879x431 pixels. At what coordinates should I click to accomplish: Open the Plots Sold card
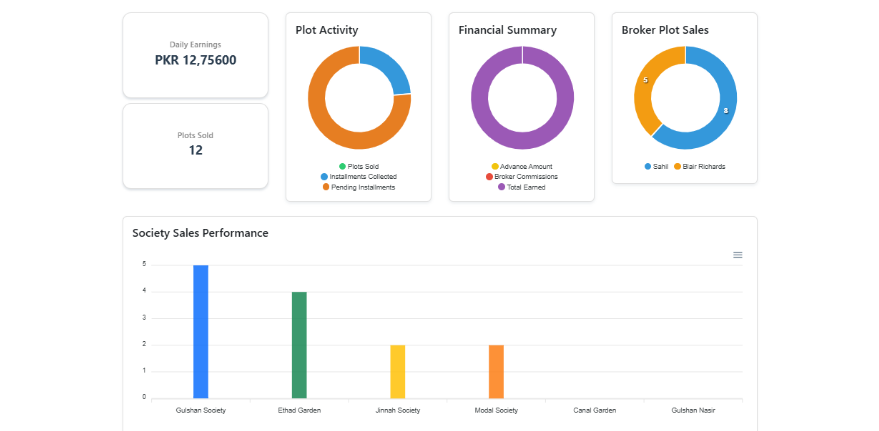[195, 145]
